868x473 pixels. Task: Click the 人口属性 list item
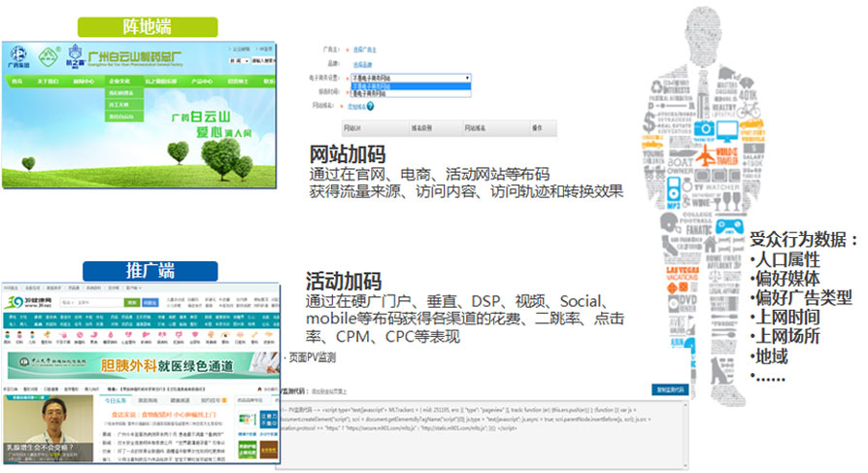pyautogui.click(x=787, y=259)
